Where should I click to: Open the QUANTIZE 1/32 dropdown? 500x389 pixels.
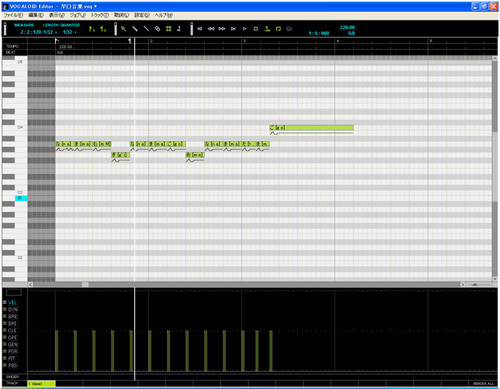point(70,32)
